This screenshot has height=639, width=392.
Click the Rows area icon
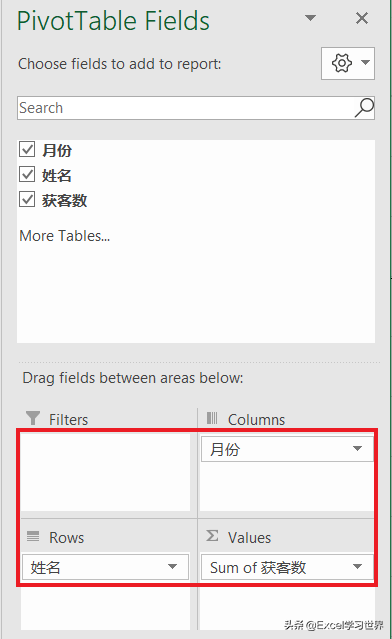33,536
